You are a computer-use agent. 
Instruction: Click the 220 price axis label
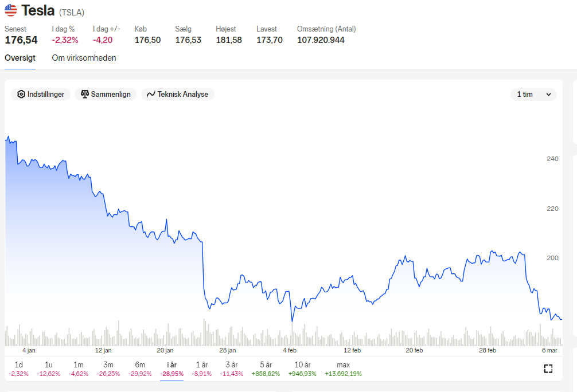552,209
